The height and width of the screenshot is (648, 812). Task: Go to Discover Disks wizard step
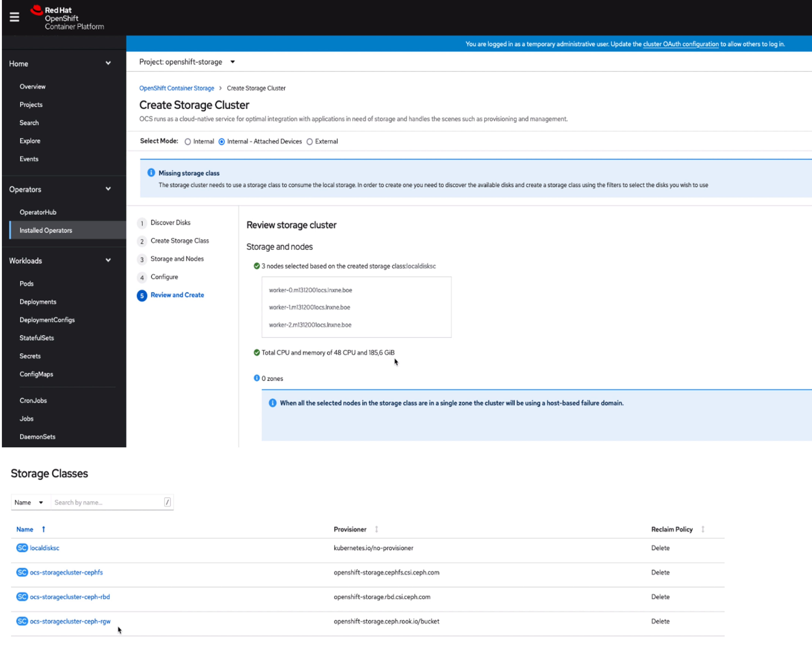click(x=170, y=222)
